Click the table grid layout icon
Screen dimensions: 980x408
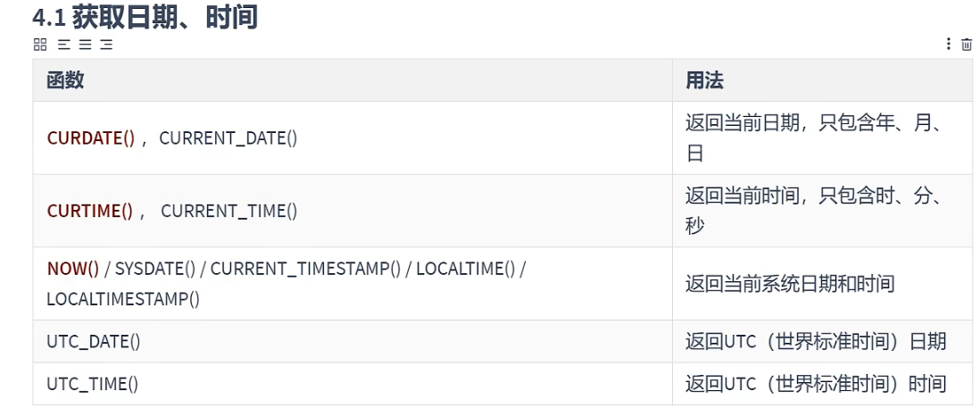(x=39, y=45)
